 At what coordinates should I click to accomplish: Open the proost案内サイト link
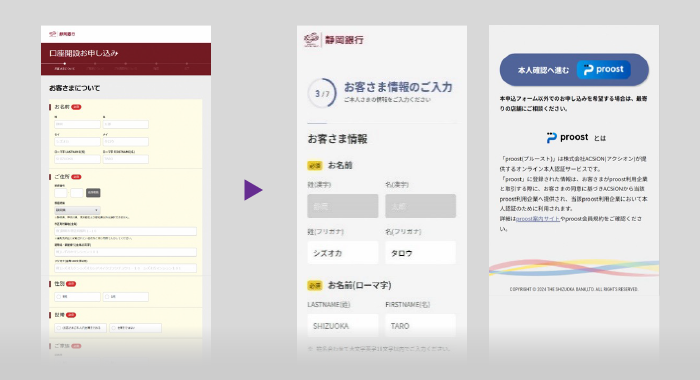point(538,219)
